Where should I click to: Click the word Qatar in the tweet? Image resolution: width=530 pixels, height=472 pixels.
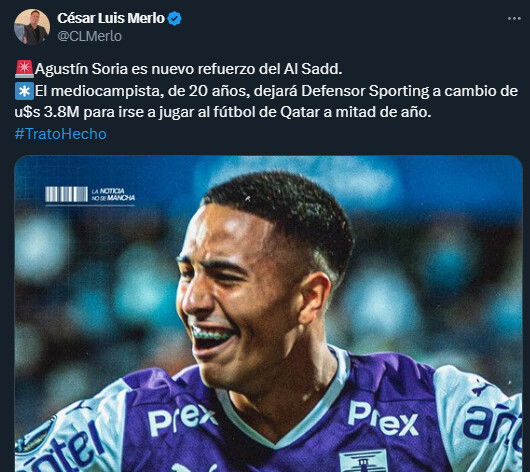point(300,112)
